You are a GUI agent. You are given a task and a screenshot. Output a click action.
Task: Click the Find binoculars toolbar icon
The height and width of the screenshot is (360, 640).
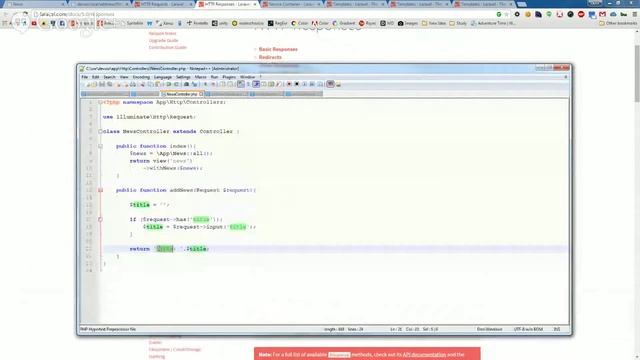pyautogui.click(x=187, y=84)
